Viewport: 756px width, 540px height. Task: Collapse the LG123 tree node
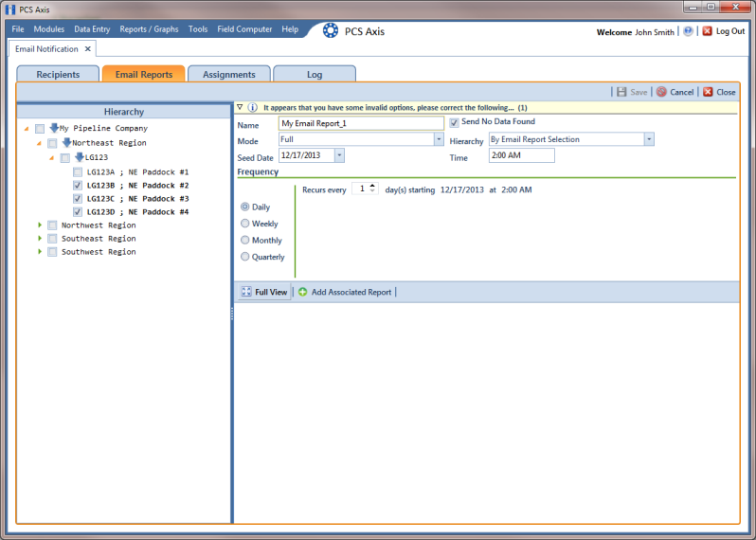tap(51, 158)
